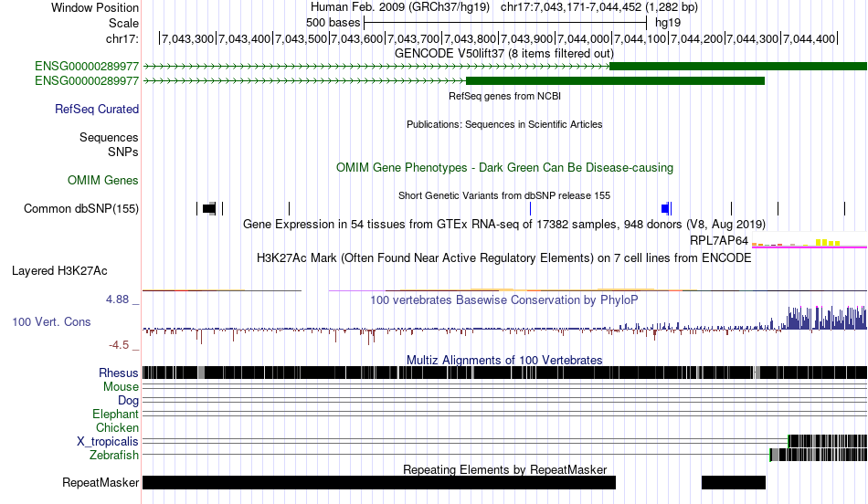Viewport: 868px width, 504px height.
Task: Click the 500 bases scale bar line
Action: coord(505,23)
